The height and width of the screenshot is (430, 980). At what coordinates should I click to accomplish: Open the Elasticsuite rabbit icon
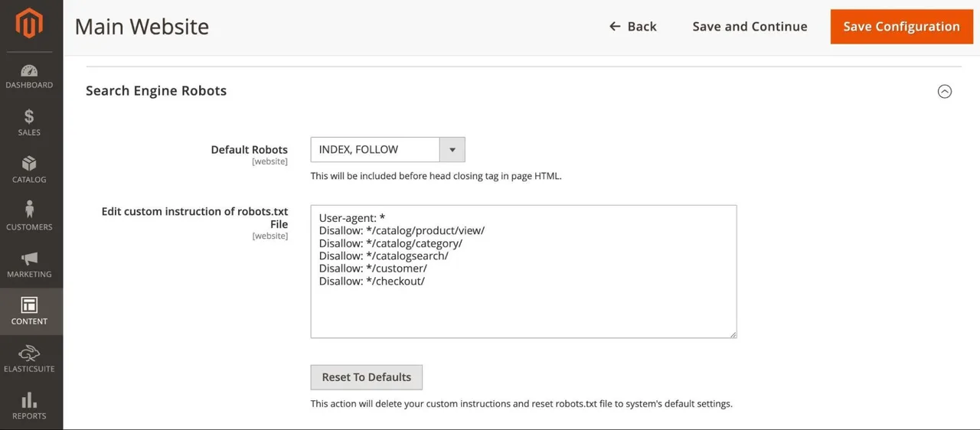point(29,353)
